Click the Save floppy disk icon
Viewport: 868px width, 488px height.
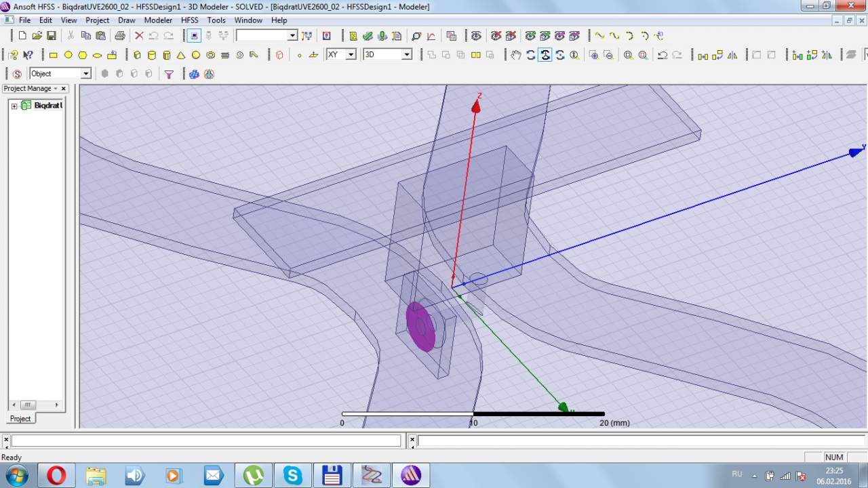tap(52, 36)
